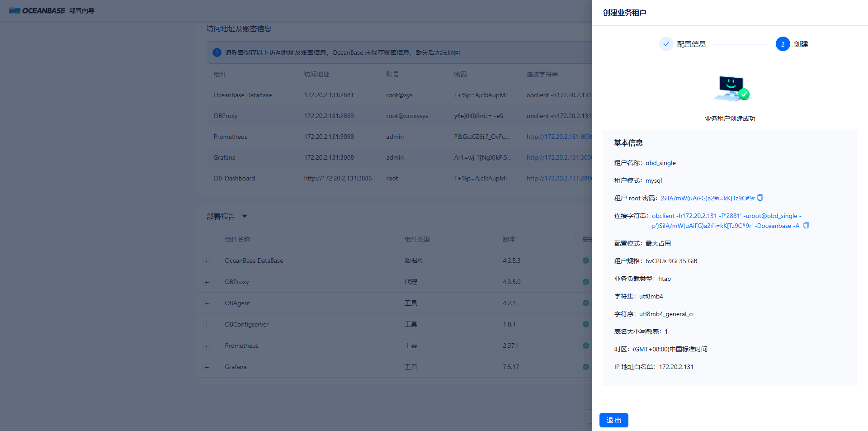Click the root@sys account cell
The height and width of the screenshot is (431, 868).
coord(399,95)
